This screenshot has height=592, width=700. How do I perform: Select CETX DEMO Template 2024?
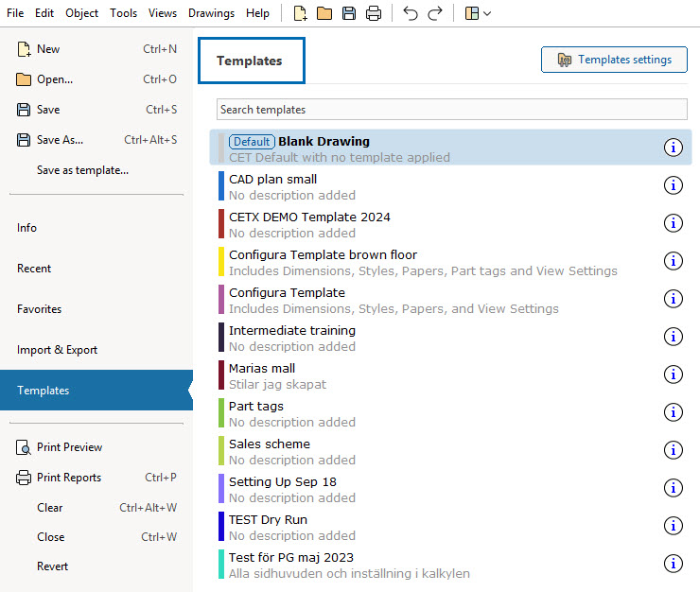coord(450,224)
